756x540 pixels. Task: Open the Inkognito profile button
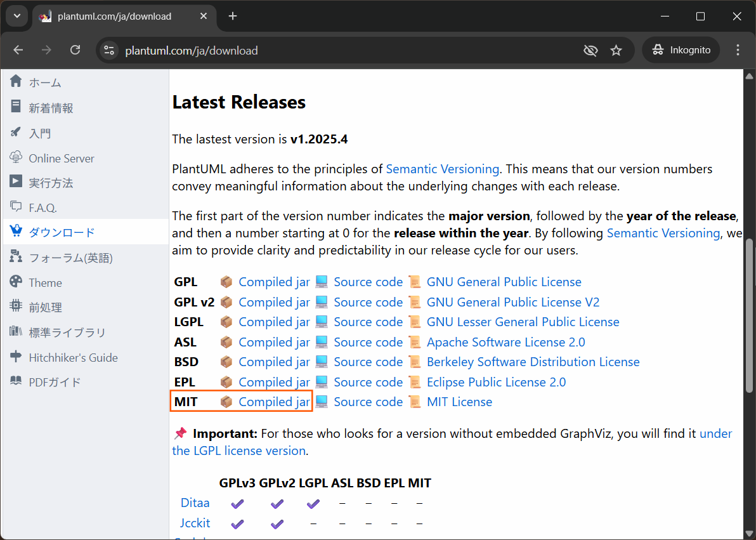(681, 49)
